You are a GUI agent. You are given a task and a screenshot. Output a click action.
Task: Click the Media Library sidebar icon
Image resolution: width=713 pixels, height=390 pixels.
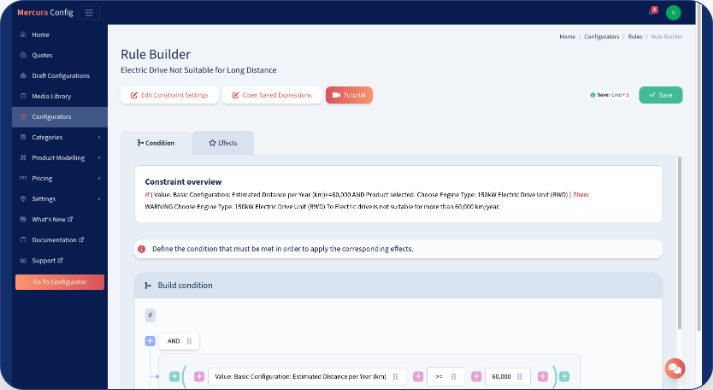[x=23, y=96]
